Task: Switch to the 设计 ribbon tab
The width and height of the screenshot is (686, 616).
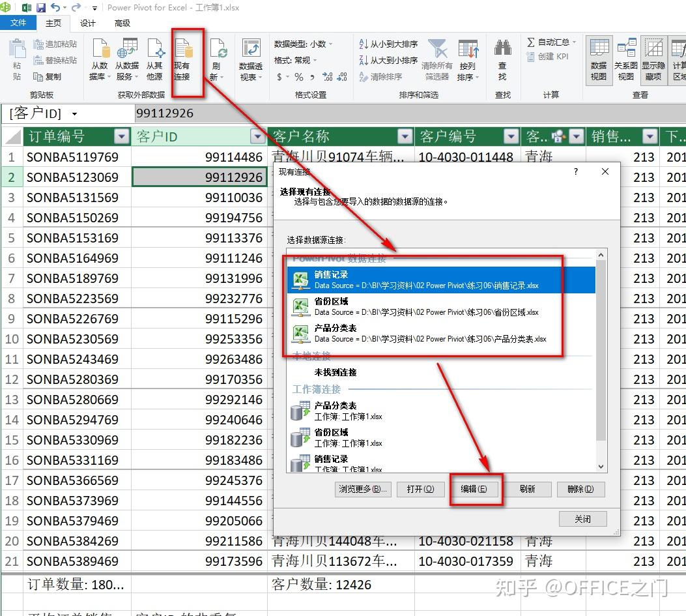Action: pos(88,23)
